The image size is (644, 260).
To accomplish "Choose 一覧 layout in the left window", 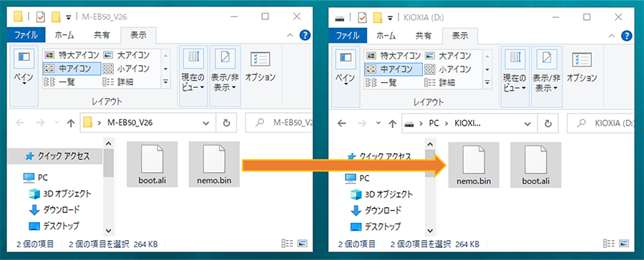I will [x=59, y=82].
